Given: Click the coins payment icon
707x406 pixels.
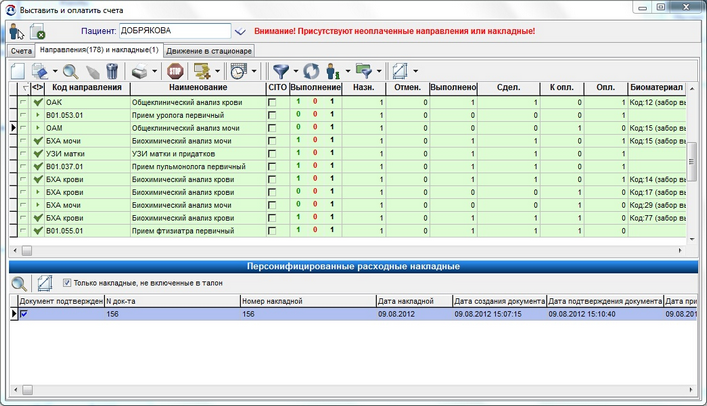Looking at the screenshot, I should coord(202,71).
